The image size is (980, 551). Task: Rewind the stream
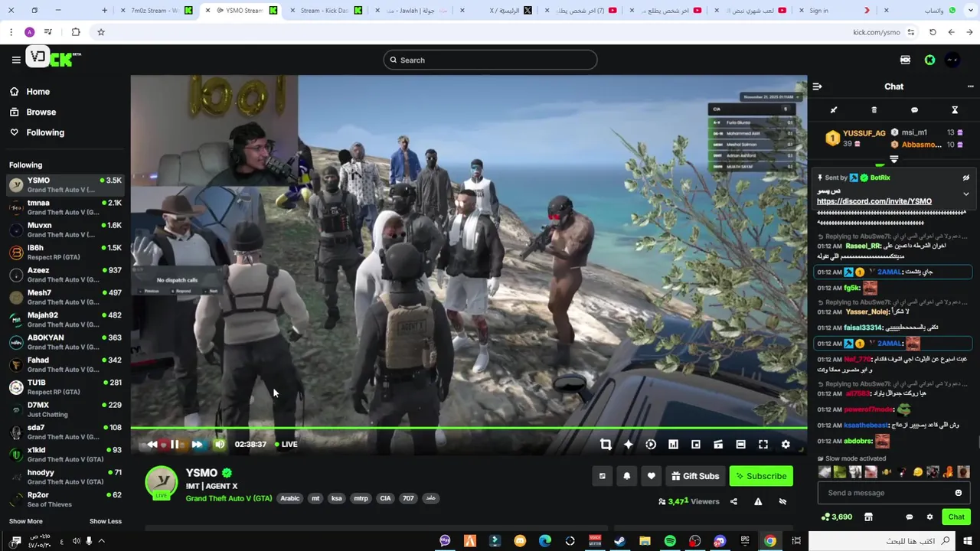[152, 444]
